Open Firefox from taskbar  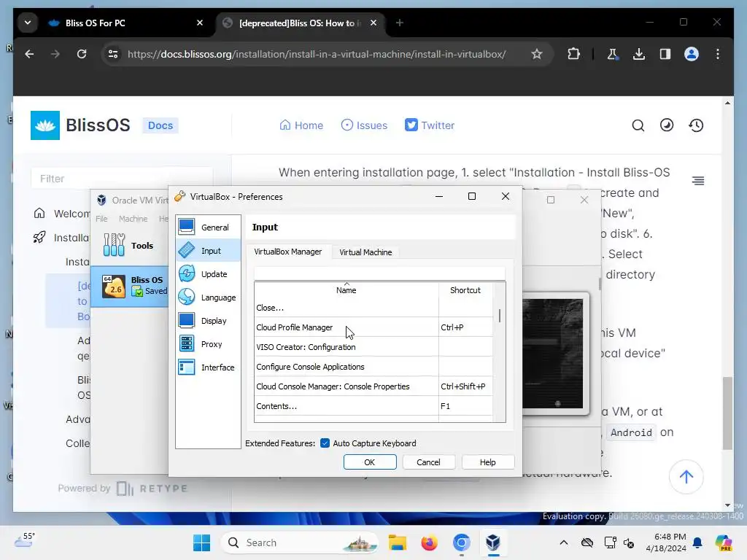429,542
